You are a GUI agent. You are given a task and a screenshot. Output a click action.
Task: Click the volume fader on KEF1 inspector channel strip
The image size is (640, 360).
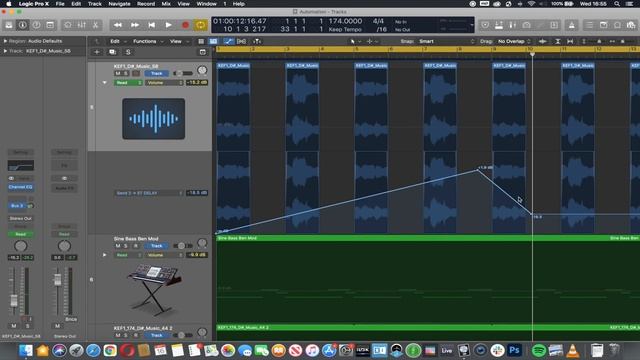point(14,300)
